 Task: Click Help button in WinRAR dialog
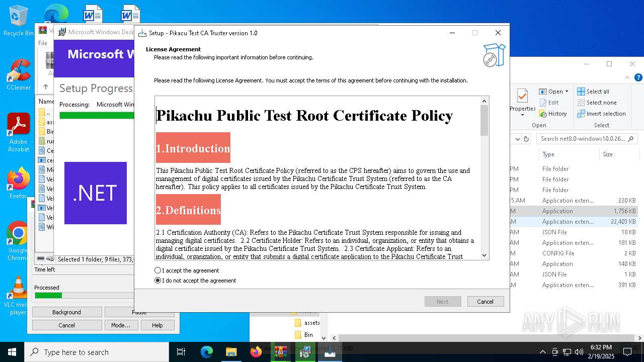[157, 325]
